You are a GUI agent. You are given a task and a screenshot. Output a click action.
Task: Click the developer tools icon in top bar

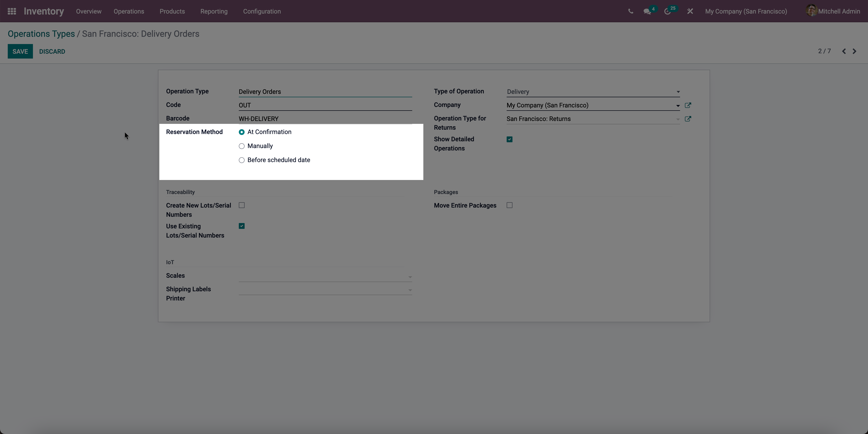click(690, 11)
